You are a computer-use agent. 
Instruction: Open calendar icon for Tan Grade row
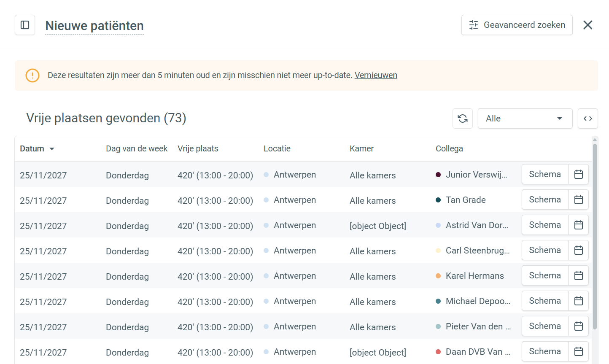tap(579, 200)
